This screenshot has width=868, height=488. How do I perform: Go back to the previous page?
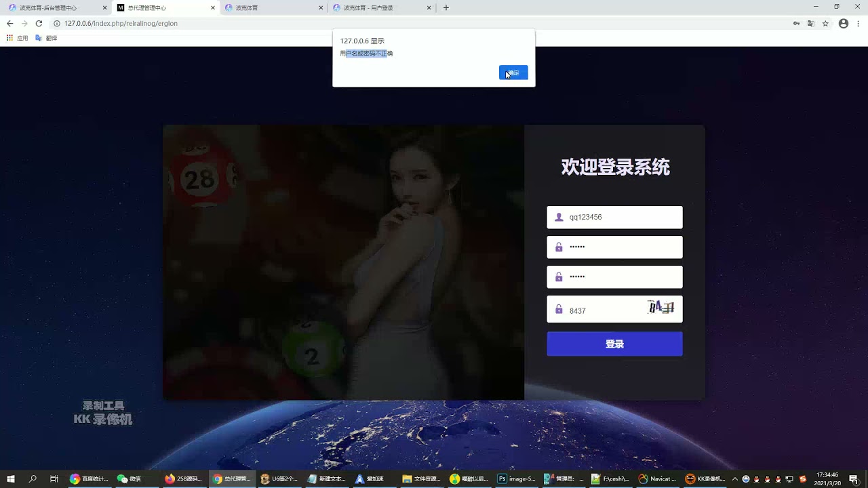click(9, 23)
